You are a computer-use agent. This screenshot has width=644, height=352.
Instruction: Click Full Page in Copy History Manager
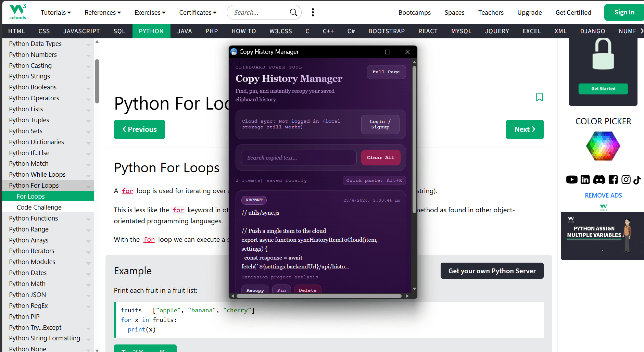386,72
